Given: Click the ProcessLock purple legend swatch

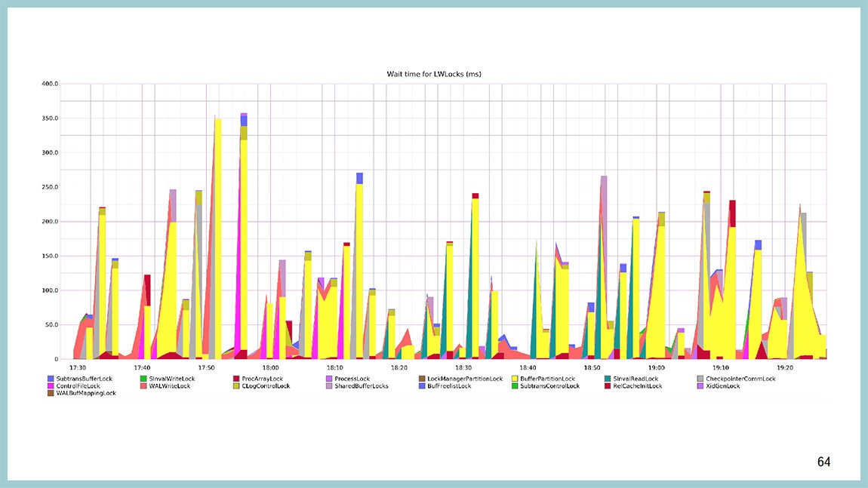Looking at the screenshot, I should [x=329, y=379].
